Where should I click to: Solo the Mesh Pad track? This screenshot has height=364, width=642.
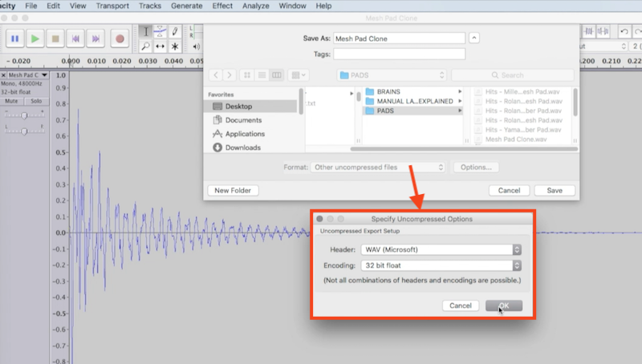[x=35, y=102]
